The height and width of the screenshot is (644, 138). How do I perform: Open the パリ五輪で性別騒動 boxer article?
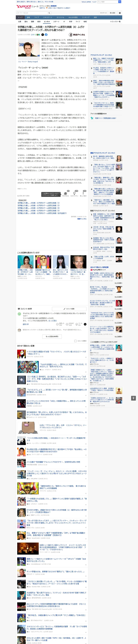53,462
